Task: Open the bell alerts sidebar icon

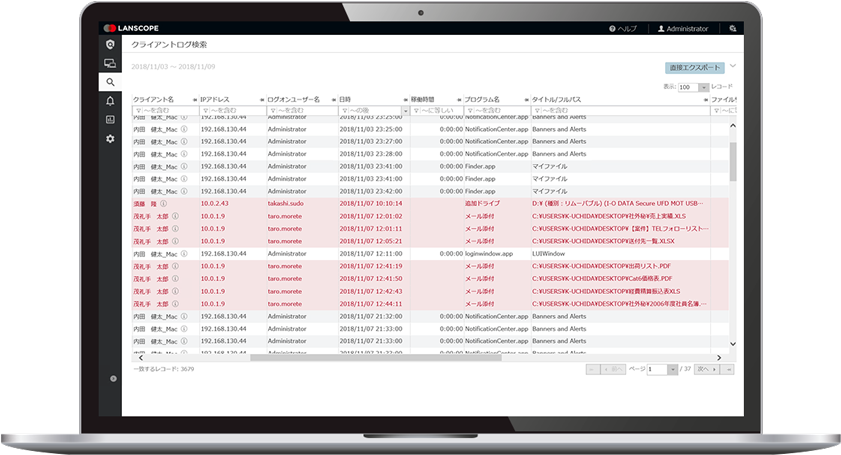Action: point(110,101)
